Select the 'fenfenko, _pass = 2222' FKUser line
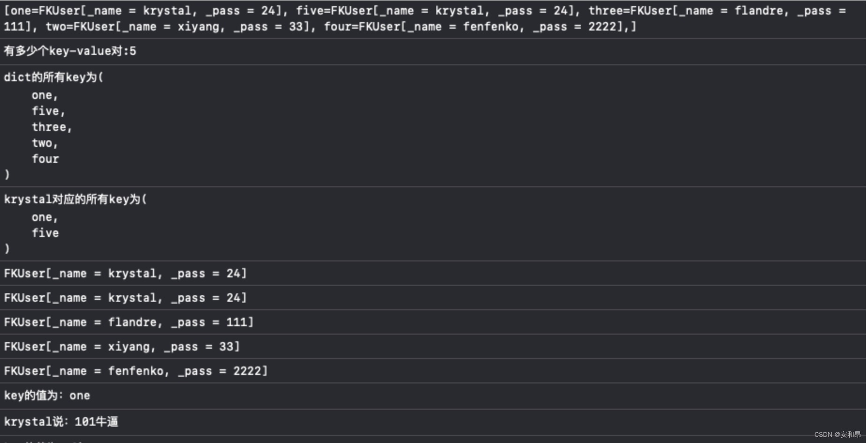The height and width of the screenshot is (443, 868). click(x=136, y=371)
